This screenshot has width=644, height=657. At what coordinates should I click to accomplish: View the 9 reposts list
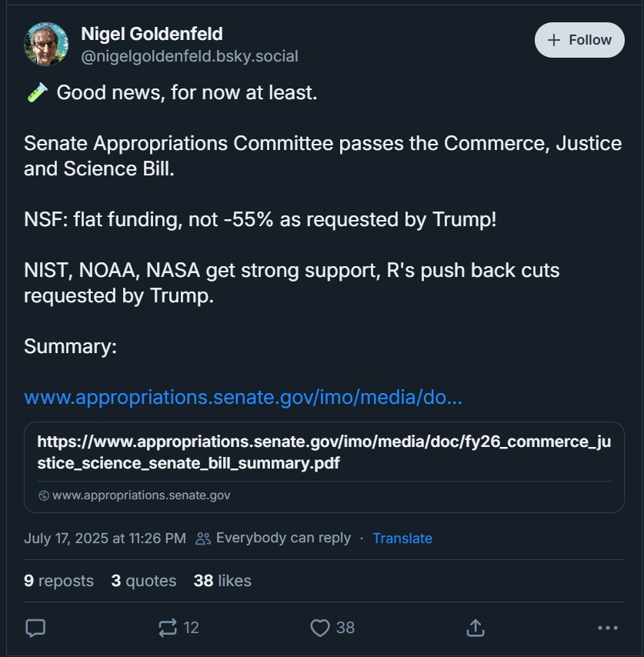(x=58, y=581)
